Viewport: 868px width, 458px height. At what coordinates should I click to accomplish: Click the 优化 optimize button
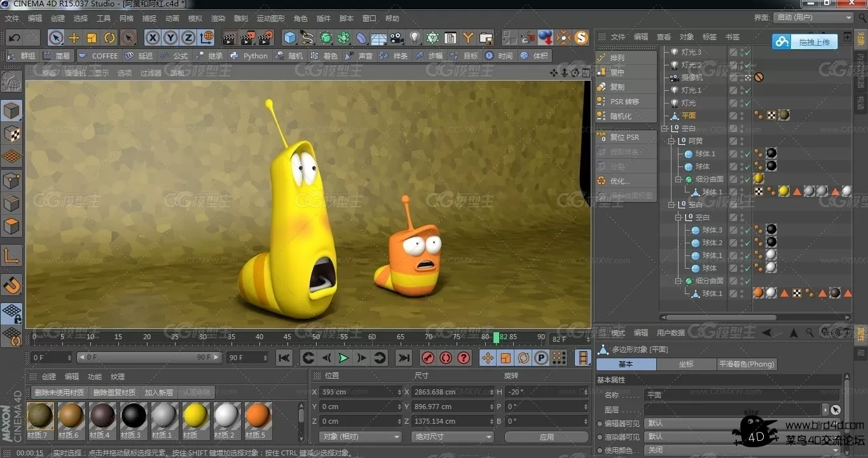click(x=626, y=181)
